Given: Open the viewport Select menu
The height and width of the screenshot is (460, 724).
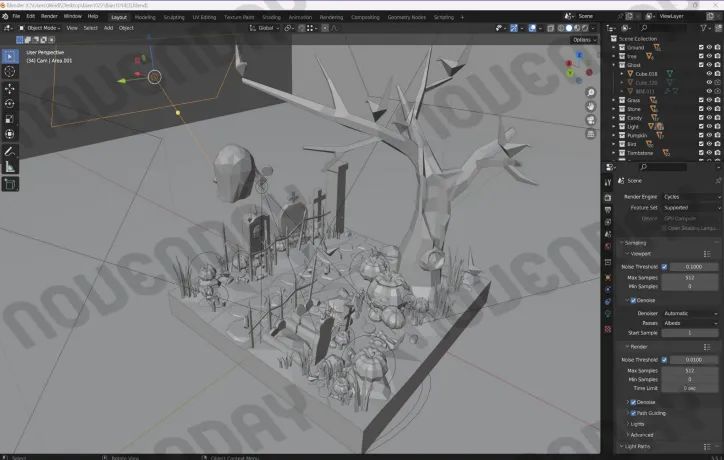Looking at the screenshot, I should 90,28.
